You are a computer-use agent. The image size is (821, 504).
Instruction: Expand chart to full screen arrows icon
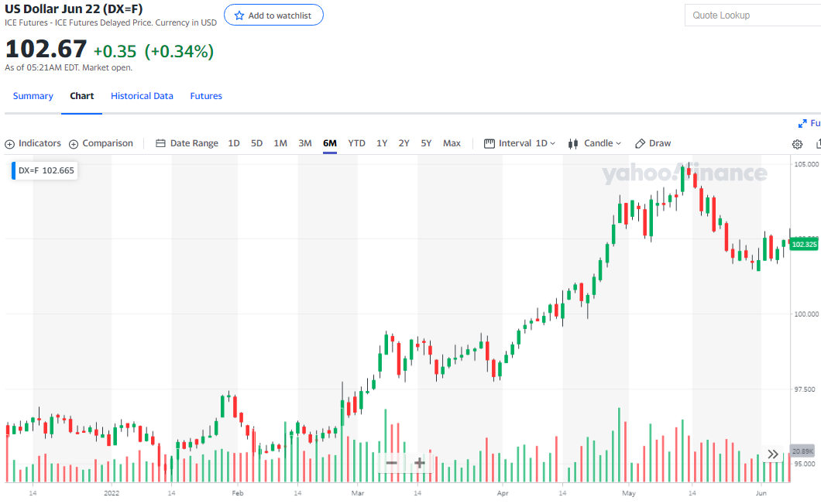(802, 124)
